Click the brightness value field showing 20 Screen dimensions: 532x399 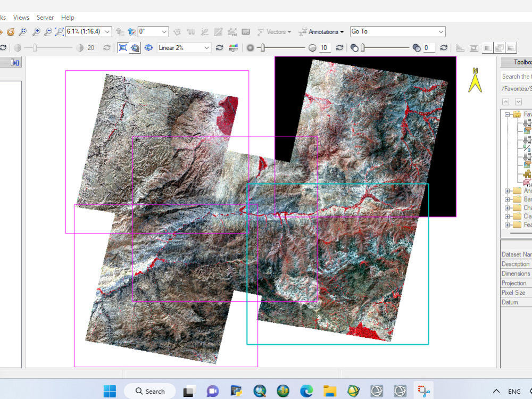coord(91,48)
